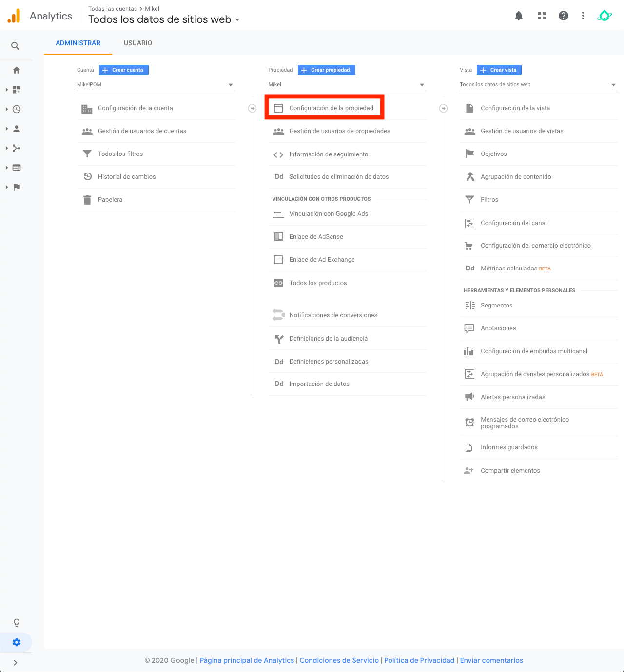This screenshot has height=672, width=624.
Task: Open the Analytics search sidebar icon
Action: [x=16, y=46]
